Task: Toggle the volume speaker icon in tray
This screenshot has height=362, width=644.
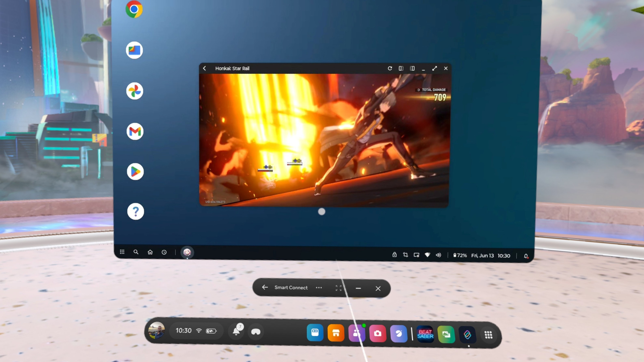Action: (439, 255)
